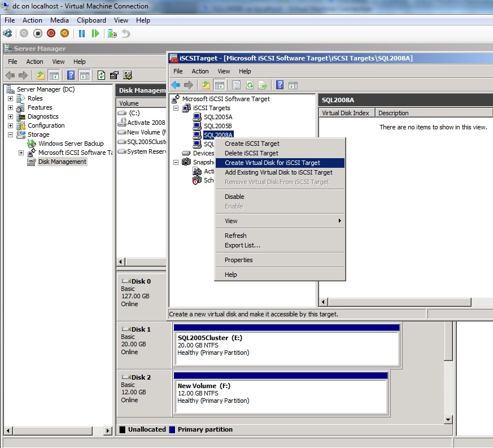Expand the Configuration node
Screen dimensions: 493x448
pos(10,125)
